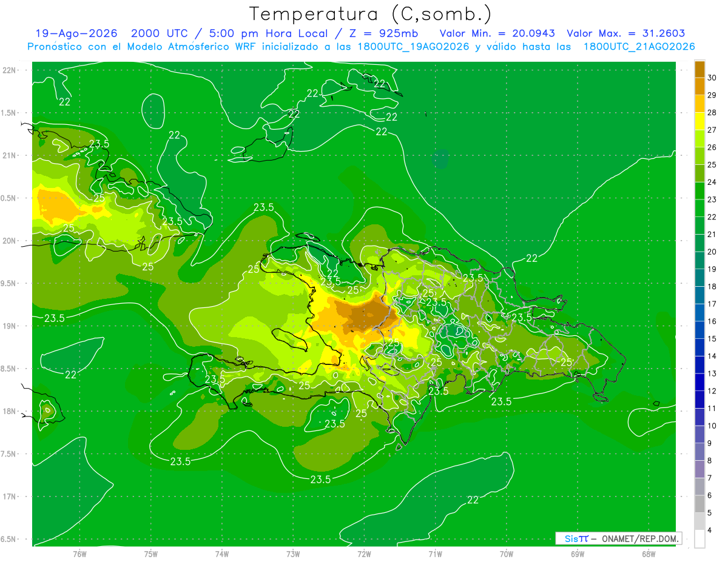Click the '20N' latitude axis label
Image resolution: width=728 pixels, height=562 pixels.
tap(10, 241)
